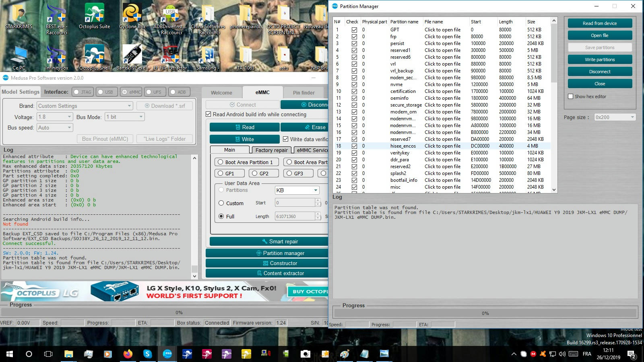Open the ADBDriverInst Raccourci shortcut
This screenshot has height=362, width=644.
tap(171, 19)
